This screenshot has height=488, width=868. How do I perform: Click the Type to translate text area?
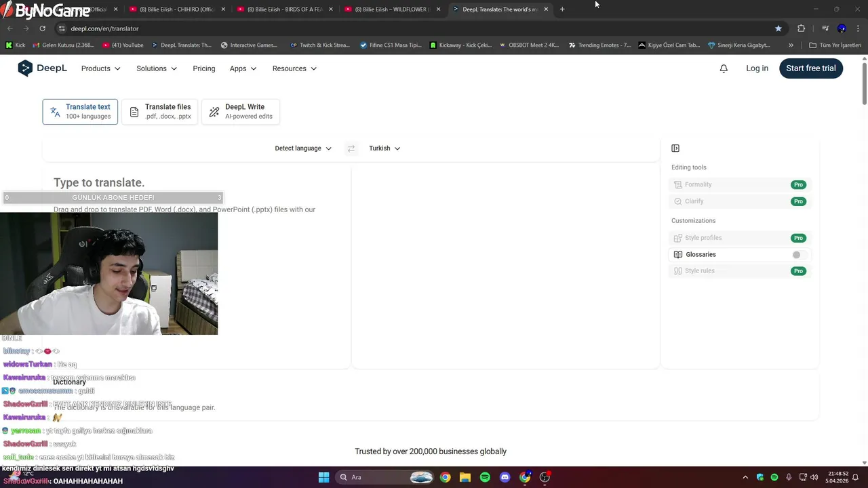point(197,268)
